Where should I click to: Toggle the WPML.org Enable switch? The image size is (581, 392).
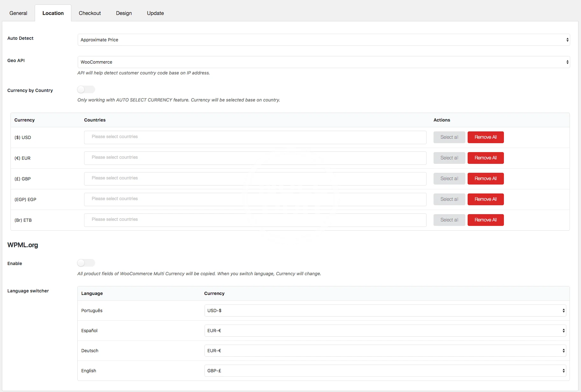[86, 263]
